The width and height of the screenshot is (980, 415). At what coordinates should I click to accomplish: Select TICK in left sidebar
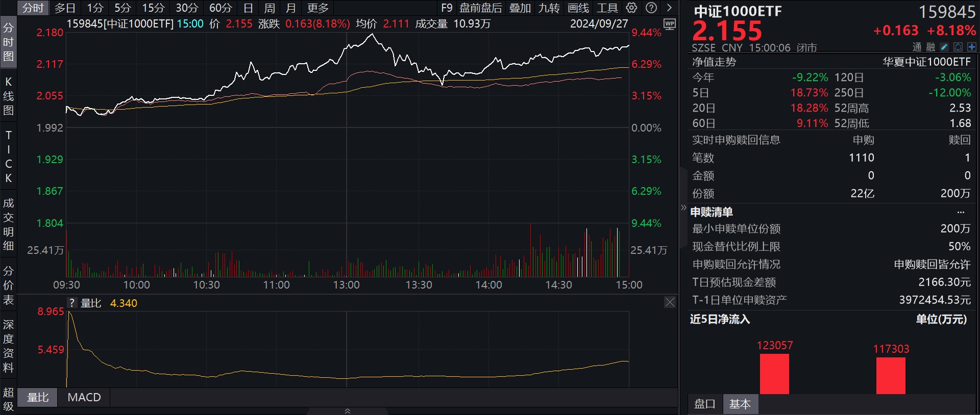click(x=8, y=157)
